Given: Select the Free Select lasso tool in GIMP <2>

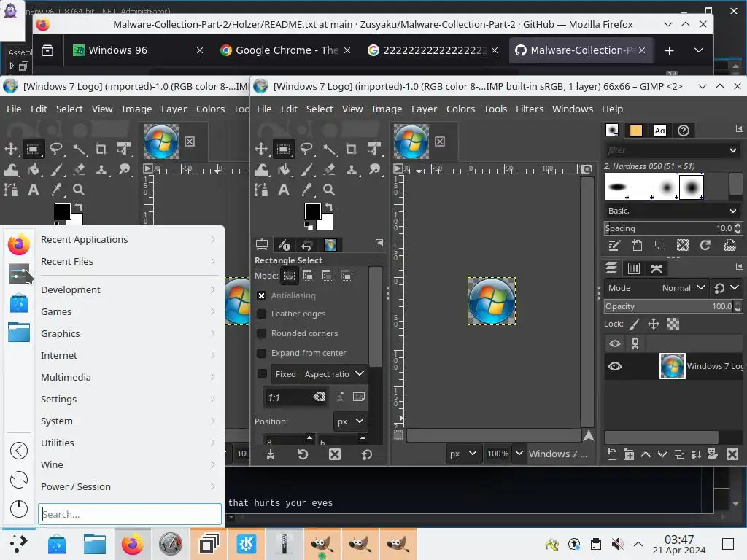Looking at the screenshot, I should 306,149.
